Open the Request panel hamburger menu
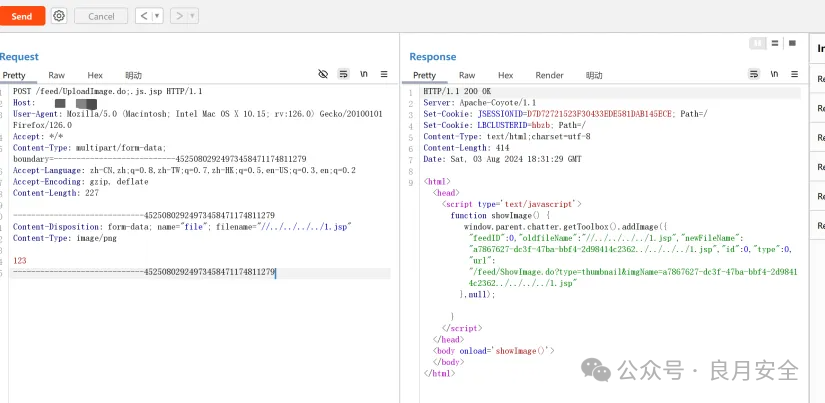825x403 pixels. coord(384,74)
